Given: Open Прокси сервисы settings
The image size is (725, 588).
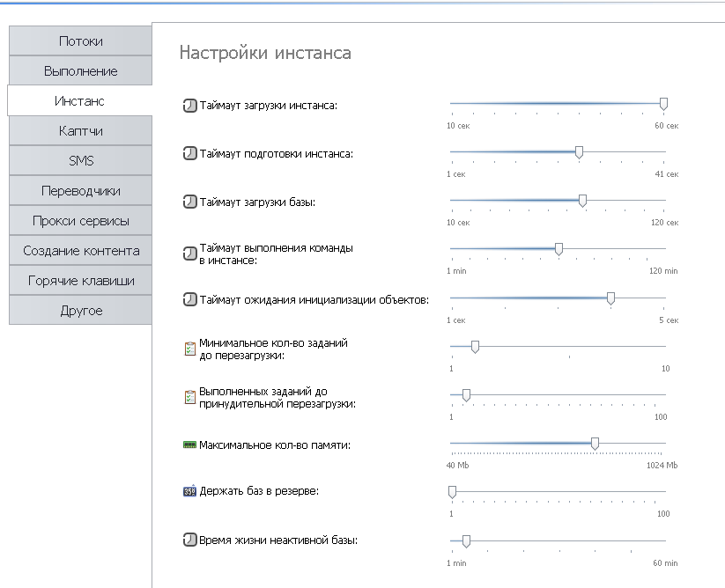Looking at the screenshot, I should pos(80,221).
